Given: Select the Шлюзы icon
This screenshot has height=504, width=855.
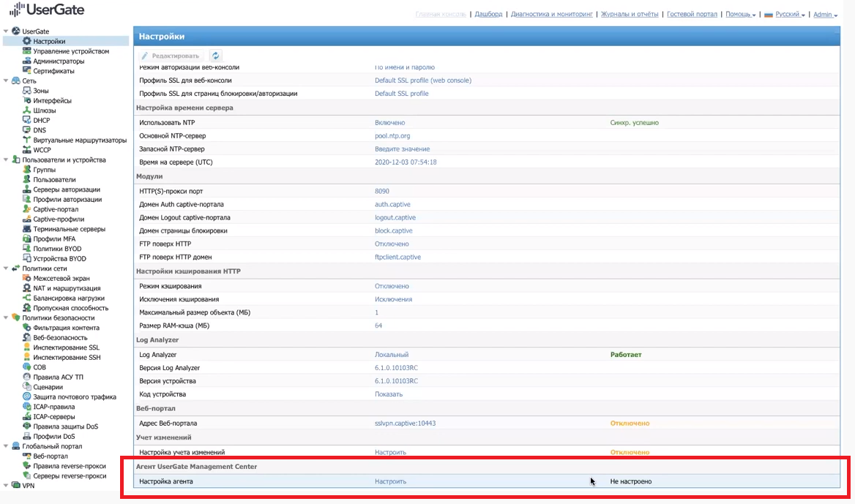Looking at the screenshot, I should point(26,110).
